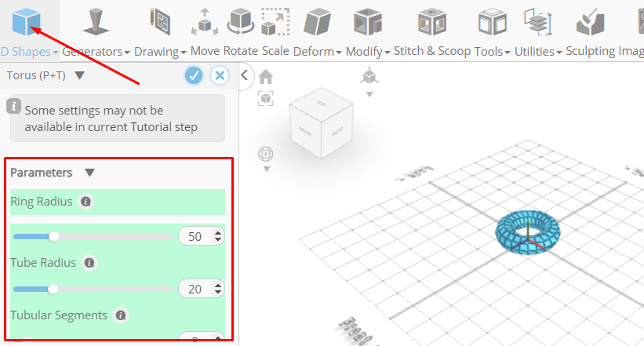The height and width of the screenshot is (346, 644).
Task: Expand the Torus (P+T) shape dropdown
Action: coord(80,75)
